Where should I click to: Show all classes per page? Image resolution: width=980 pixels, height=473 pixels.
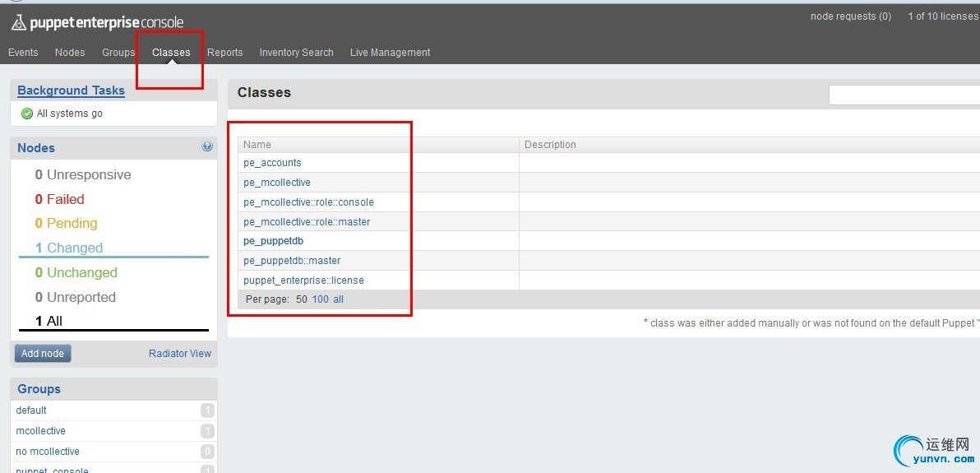coord(338,299)
